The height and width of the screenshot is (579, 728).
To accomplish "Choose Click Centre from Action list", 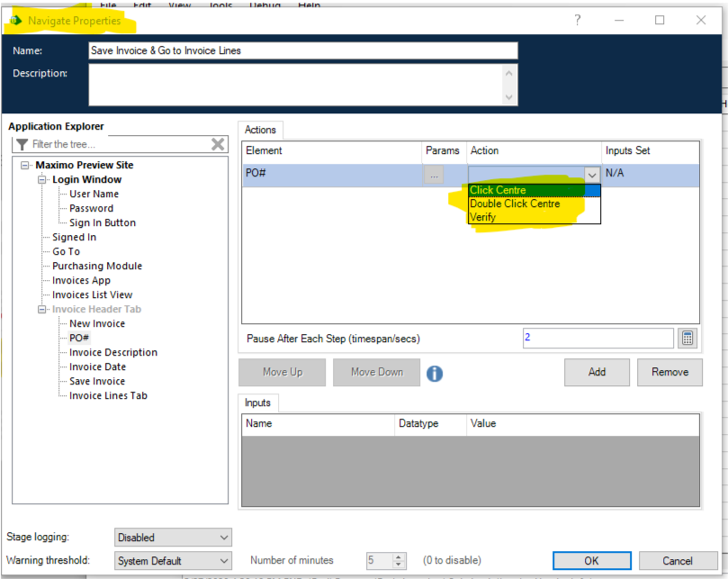I will point(535,190).
